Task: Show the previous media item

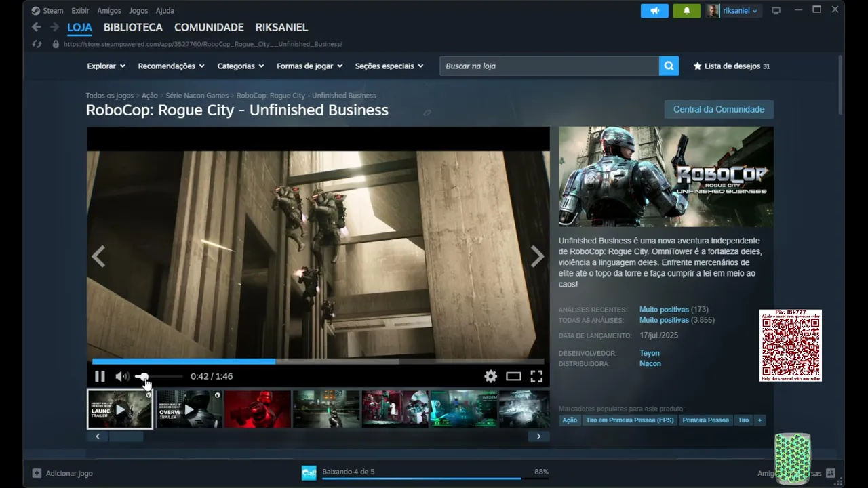Action: click(x=98, y=256)
